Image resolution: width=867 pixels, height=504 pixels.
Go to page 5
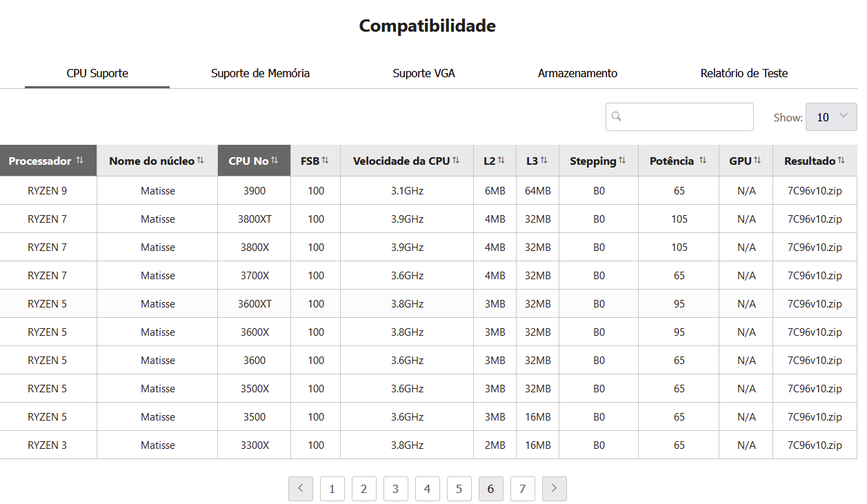point(459,489)
